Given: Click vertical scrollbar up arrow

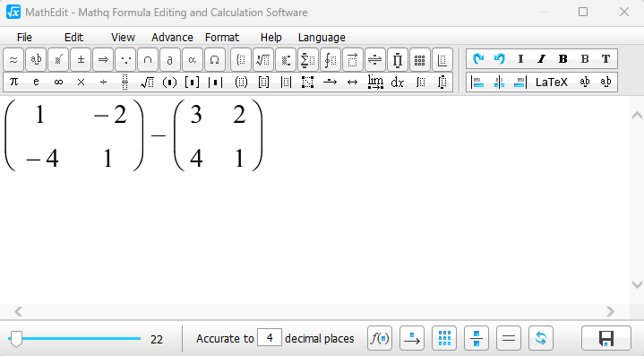Looking at the screenshot, I should click(637, 116).
